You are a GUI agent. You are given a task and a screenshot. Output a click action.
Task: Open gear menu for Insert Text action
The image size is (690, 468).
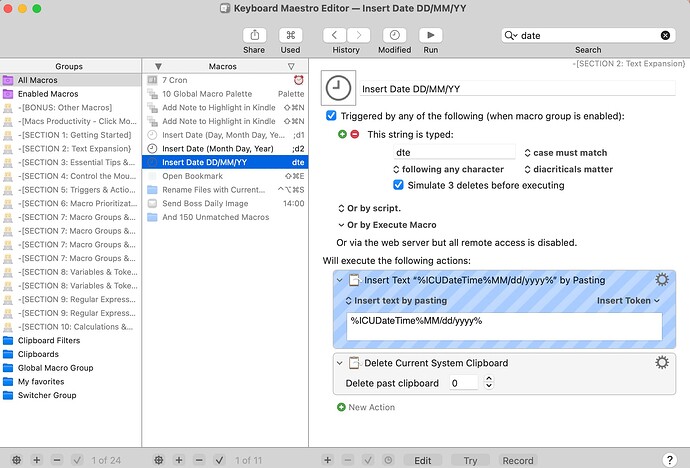661,280
